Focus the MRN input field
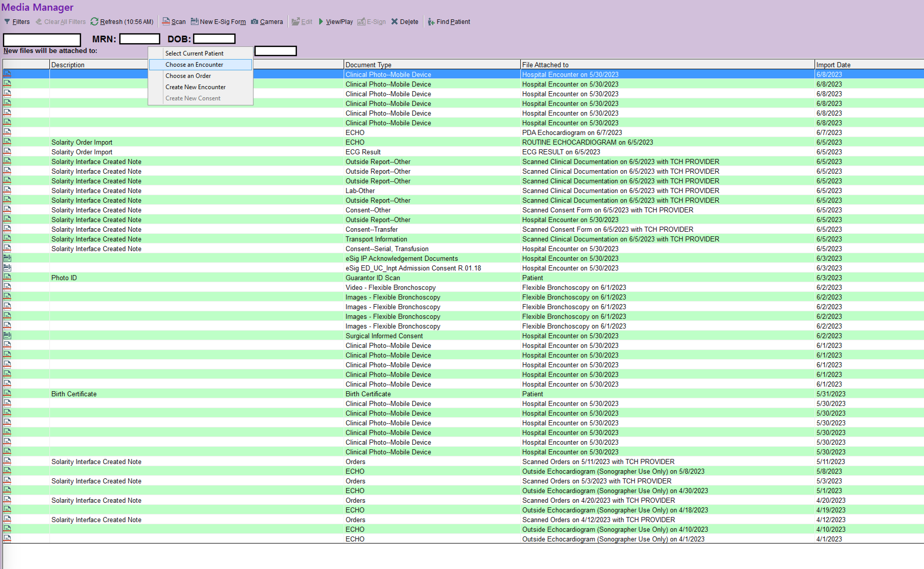The height and width of the screenshot is (569, 924). pyautogui.click(x=139, y=39)
